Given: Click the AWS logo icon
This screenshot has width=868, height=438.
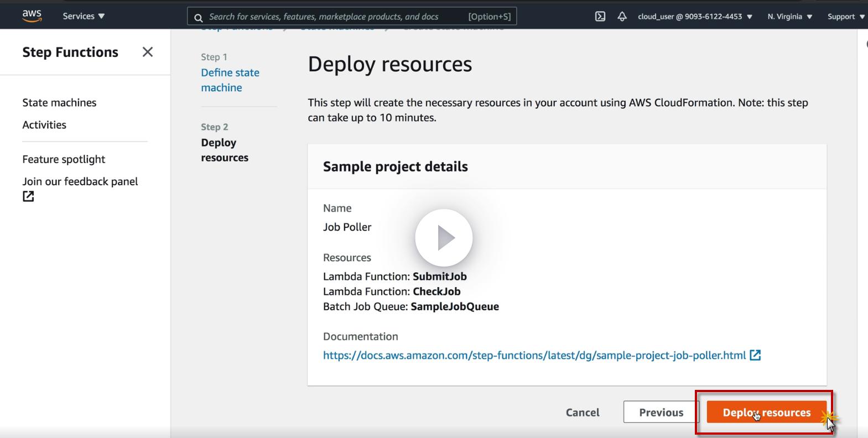Looking at the screenshot, I should [32, 16].
